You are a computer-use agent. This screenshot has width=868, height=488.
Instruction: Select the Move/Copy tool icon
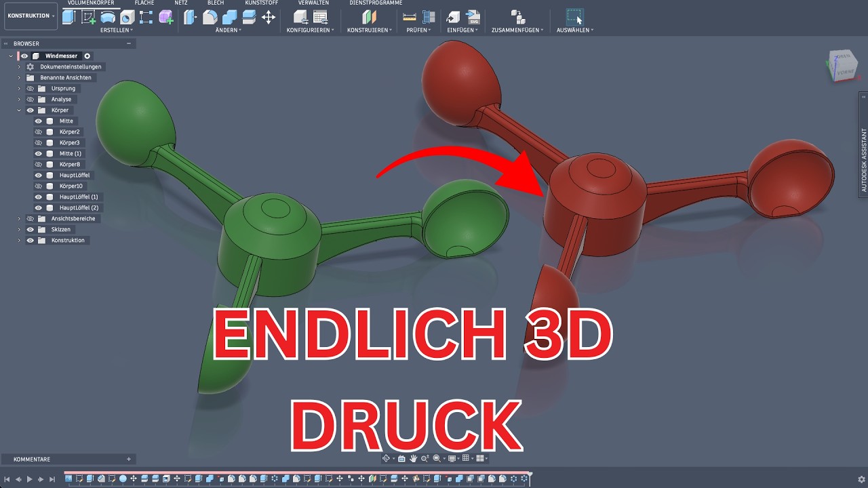tap(269, 18)
